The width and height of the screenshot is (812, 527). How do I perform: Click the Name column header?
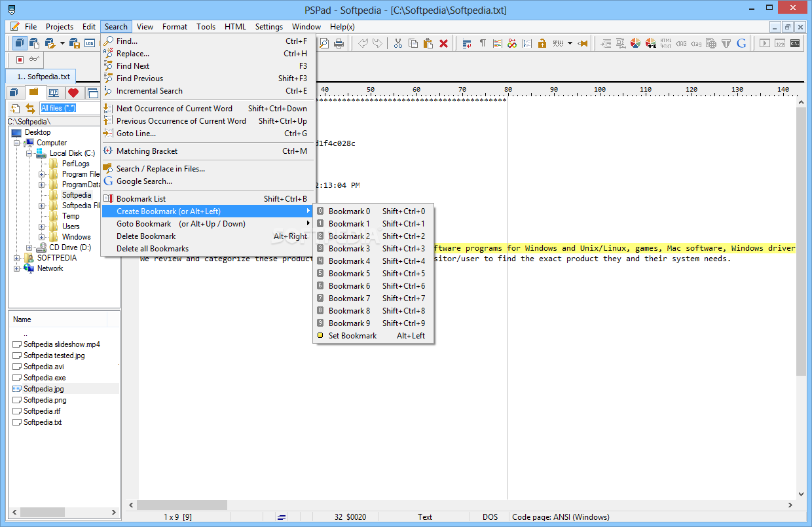coord(58,319)
